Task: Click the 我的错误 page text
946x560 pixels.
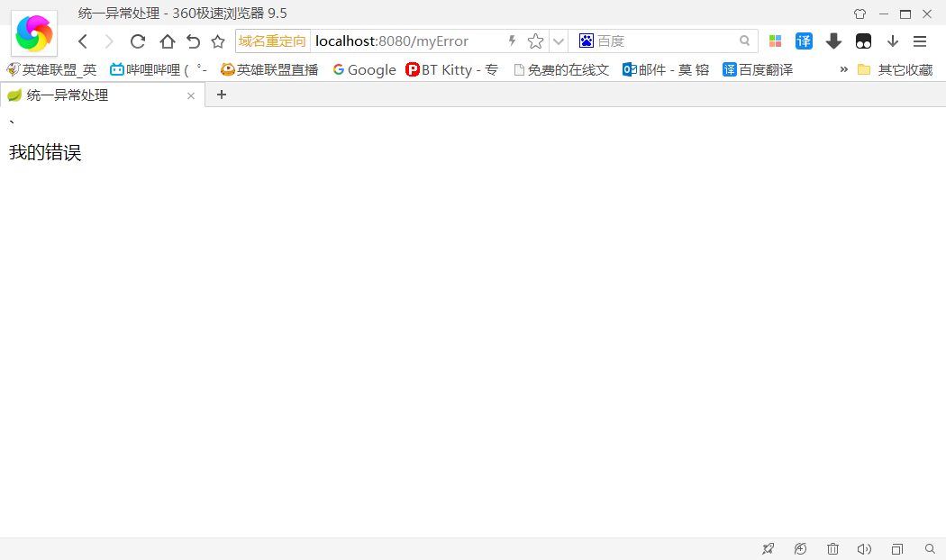Action: (x=45, y=152)
